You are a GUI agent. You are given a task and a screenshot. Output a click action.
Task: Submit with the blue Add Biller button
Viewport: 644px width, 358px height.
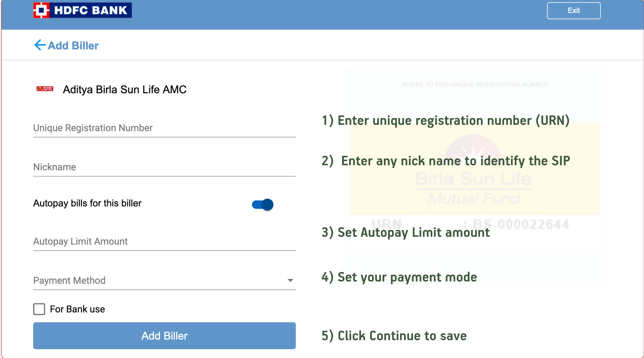pos(164,336)
